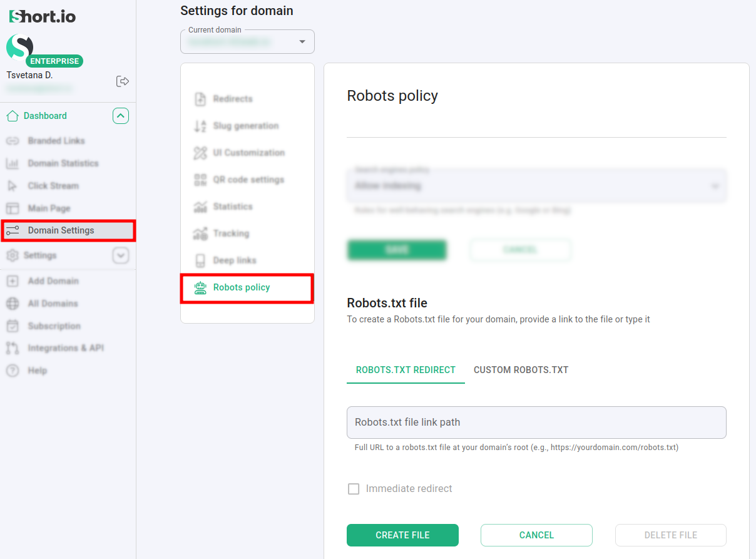Click the Slug generation sort icon
Image resolution: width=756 pixels, height=559 pixels.
coord(200,126)
